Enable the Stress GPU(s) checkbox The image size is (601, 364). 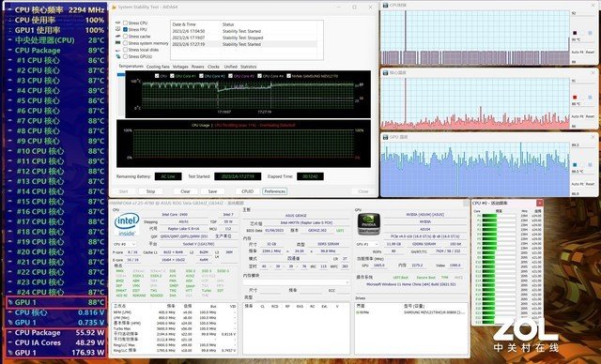point(125,56)
